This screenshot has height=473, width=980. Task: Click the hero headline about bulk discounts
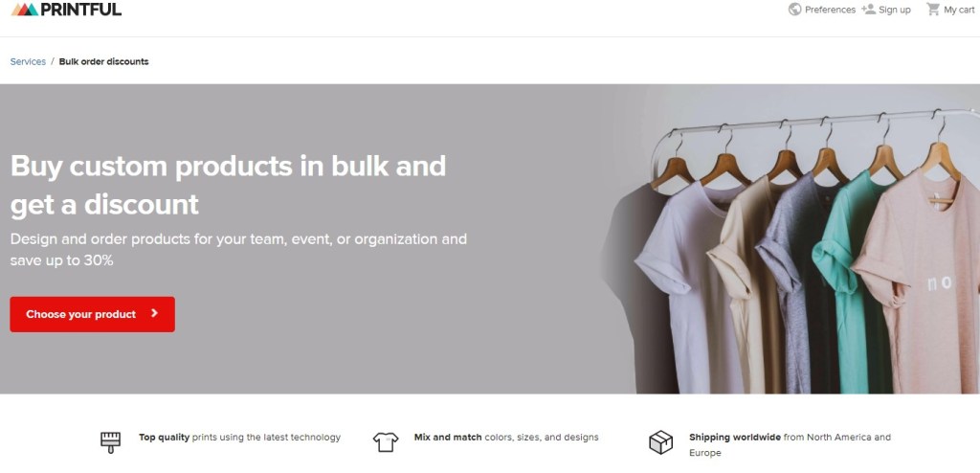click(228, 185)
